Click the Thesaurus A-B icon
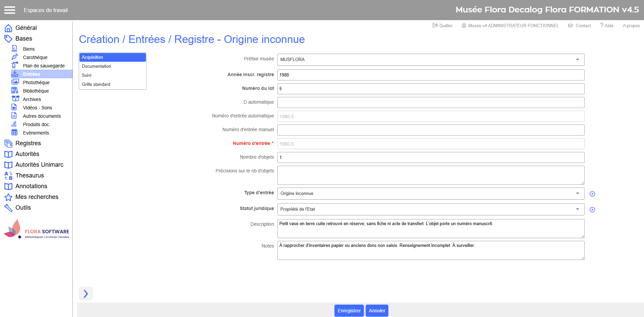The height and width of the screenshot is (317, 644). tap(8, 175)
